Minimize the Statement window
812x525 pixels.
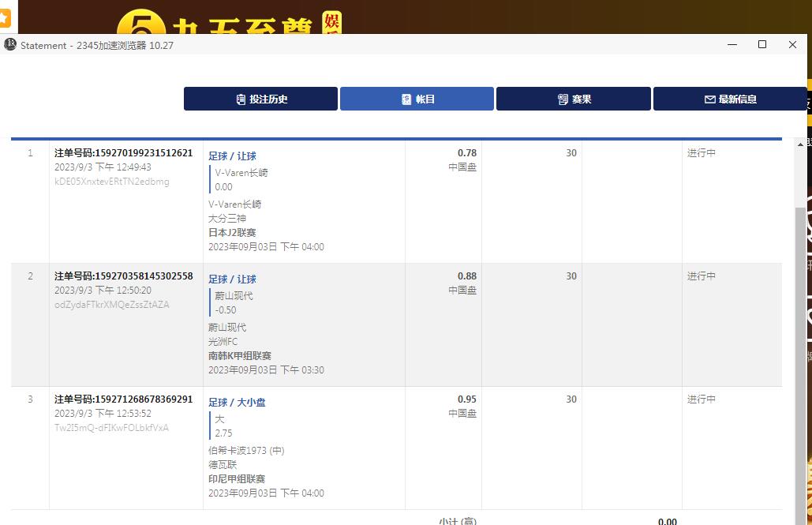tap(732, 44)
